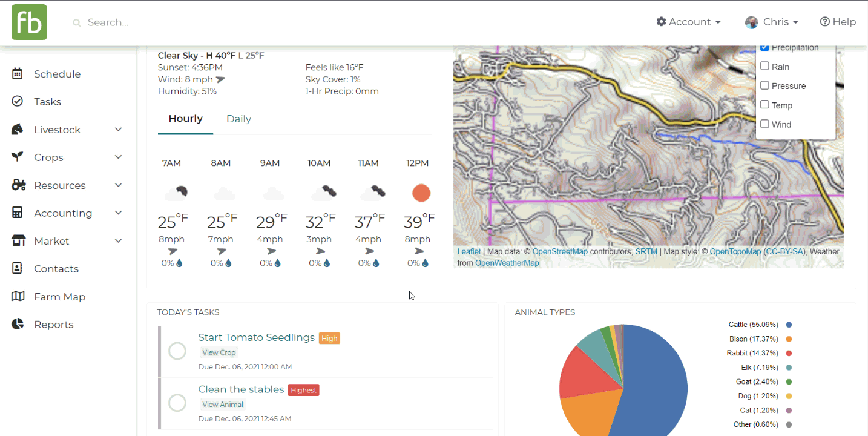Click the Contacts address book icon
868x436 pixels.
click(x=18, y=269)
